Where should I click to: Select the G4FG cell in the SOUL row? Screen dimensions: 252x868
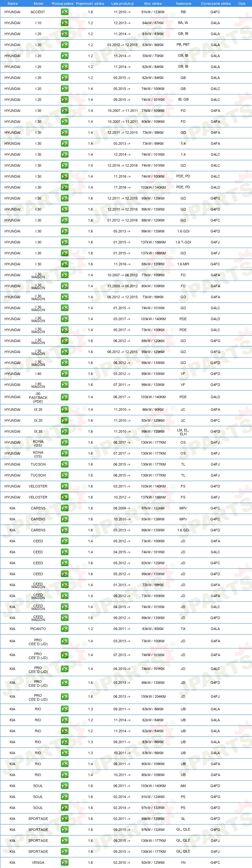(x=215, y=796)
